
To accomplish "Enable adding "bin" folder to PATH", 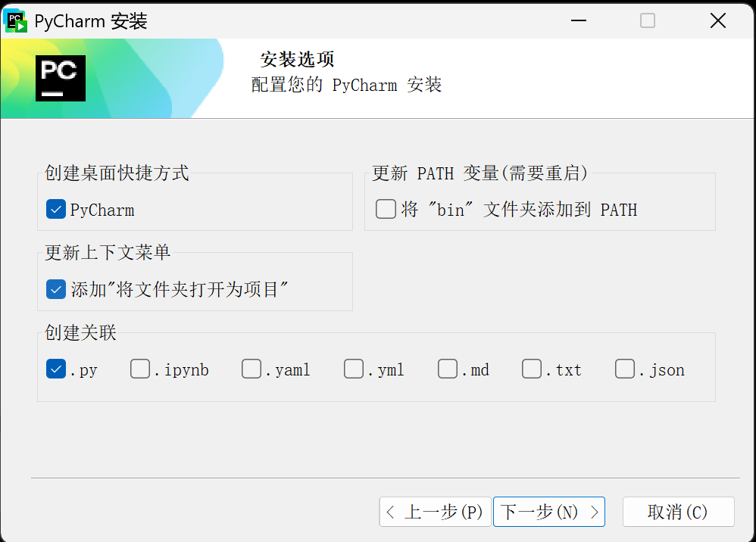I will pos(386,210).
